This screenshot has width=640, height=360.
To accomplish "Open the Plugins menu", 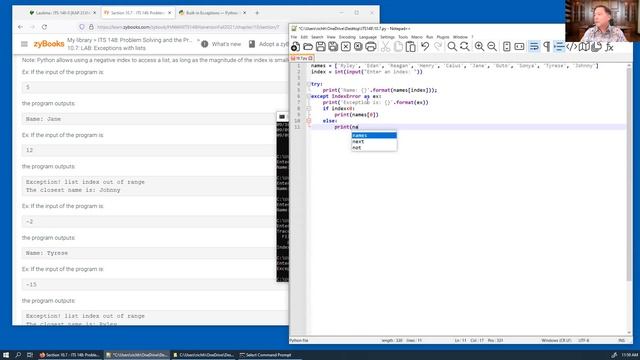I will (x=443, y=37).
